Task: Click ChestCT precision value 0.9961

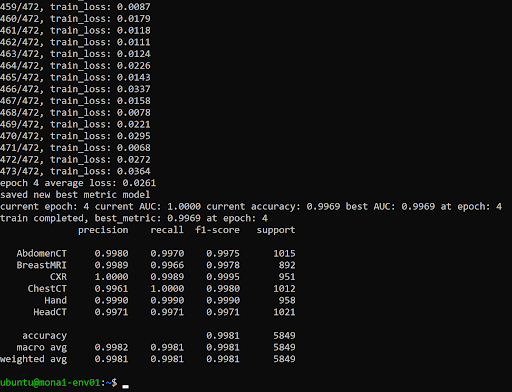Action: pyautogui.click(x=111, y=289)
